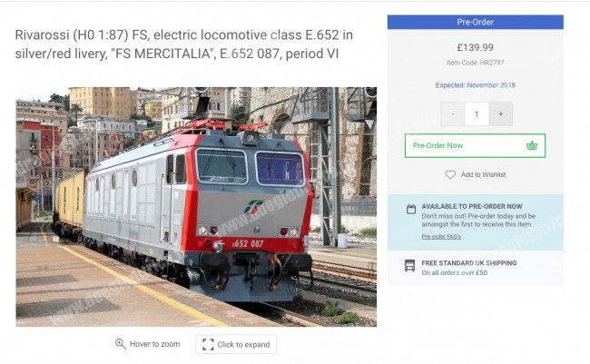Open the E.652 locomotive product photo

[x=196, y=206]
